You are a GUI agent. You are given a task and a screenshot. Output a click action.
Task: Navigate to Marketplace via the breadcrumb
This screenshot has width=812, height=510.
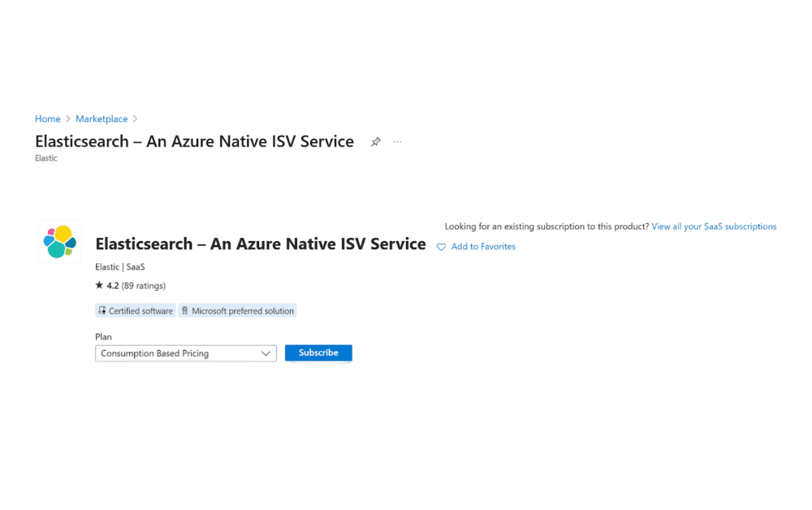point(101,119)
